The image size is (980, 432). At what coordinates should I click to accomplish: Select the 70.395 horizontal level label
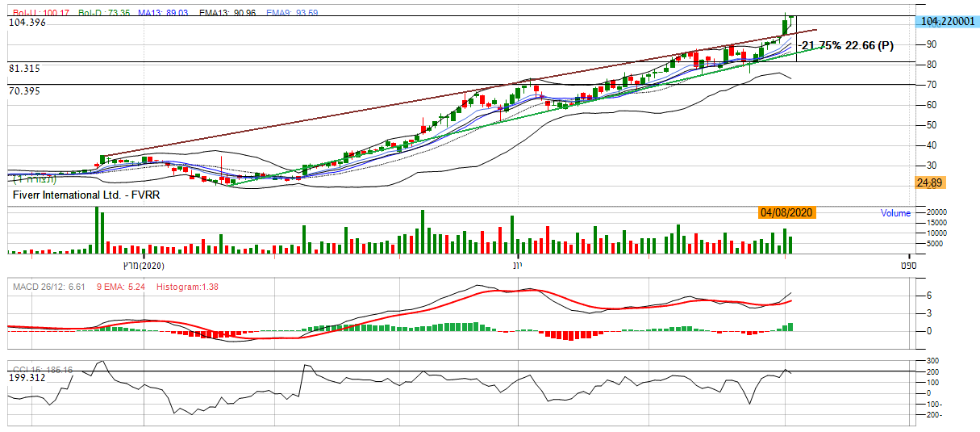click(x=24, y=91)
